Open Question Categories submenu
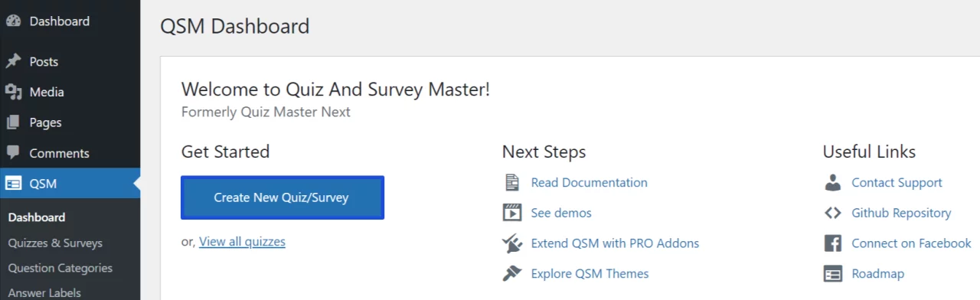The width and height of the screenshot is (980, 300). 60,268
